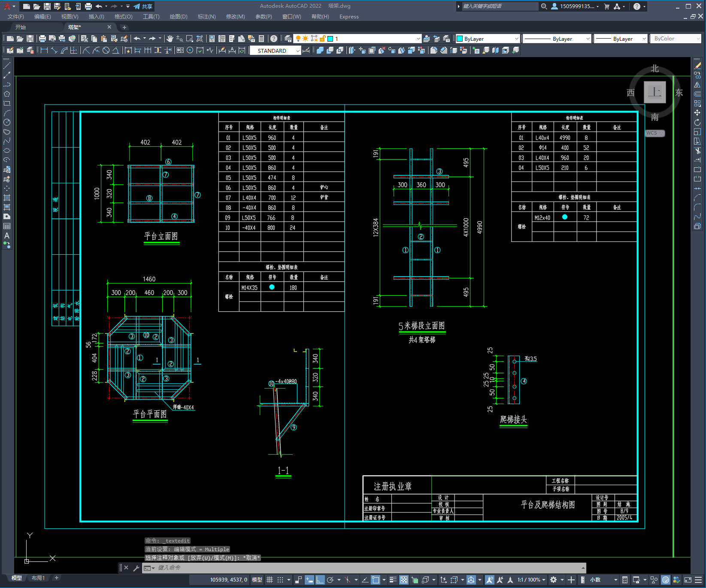The width and height of the screenshot is (706, 588).
Task: Select the Circle tool in the draw toolbar
Action: 7,122
